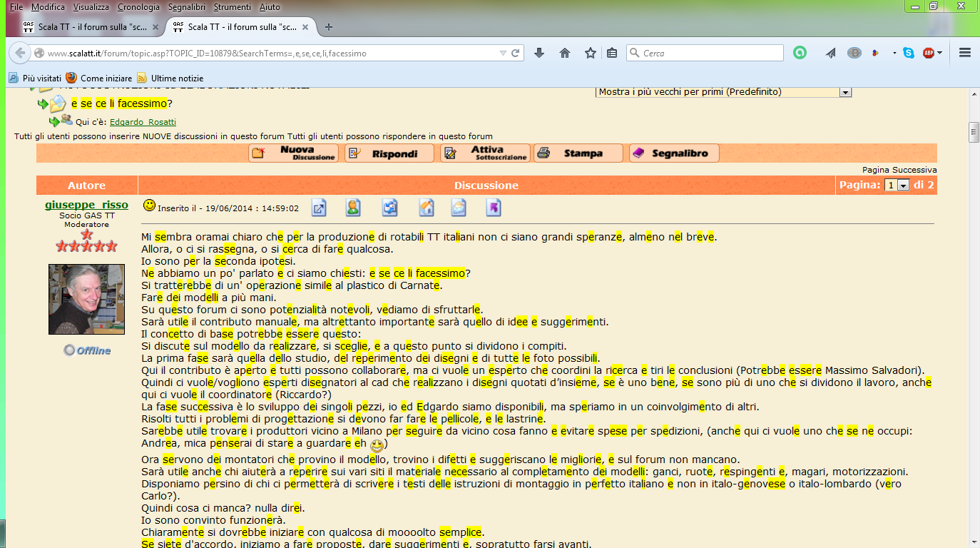
Task: Switch to the first inactive Scala TT tab
Action: coord(88,27)
